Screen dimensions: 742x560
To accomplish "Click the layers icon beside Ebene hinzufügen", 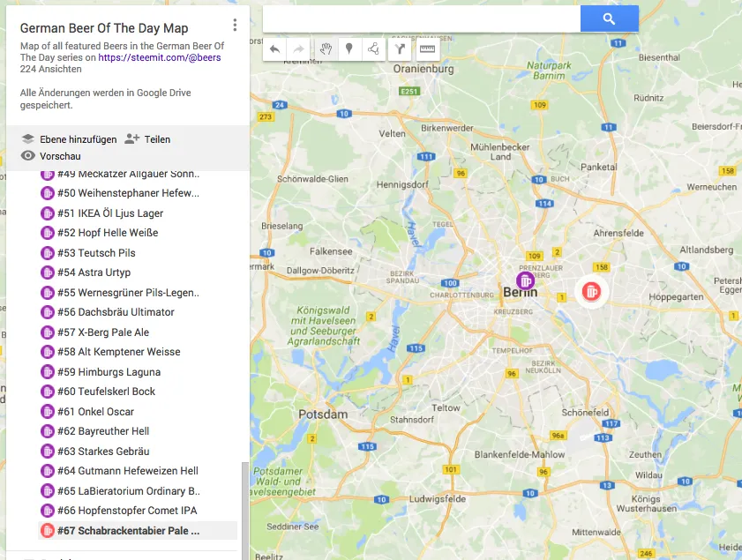I will 28,139.
